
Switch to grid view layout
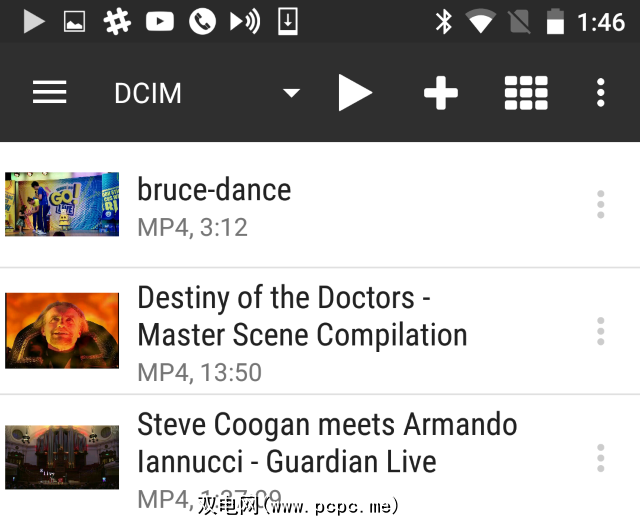click(x=525, y=93)
